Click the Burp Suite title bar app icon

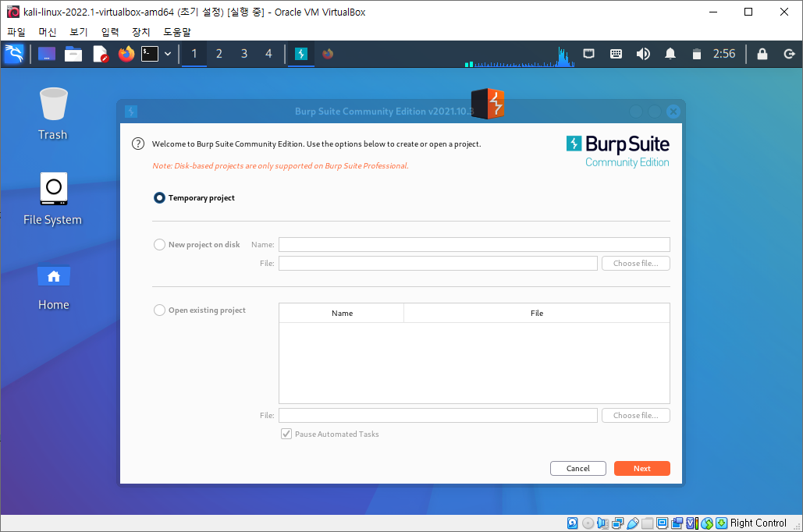click(x=131, y=111)
